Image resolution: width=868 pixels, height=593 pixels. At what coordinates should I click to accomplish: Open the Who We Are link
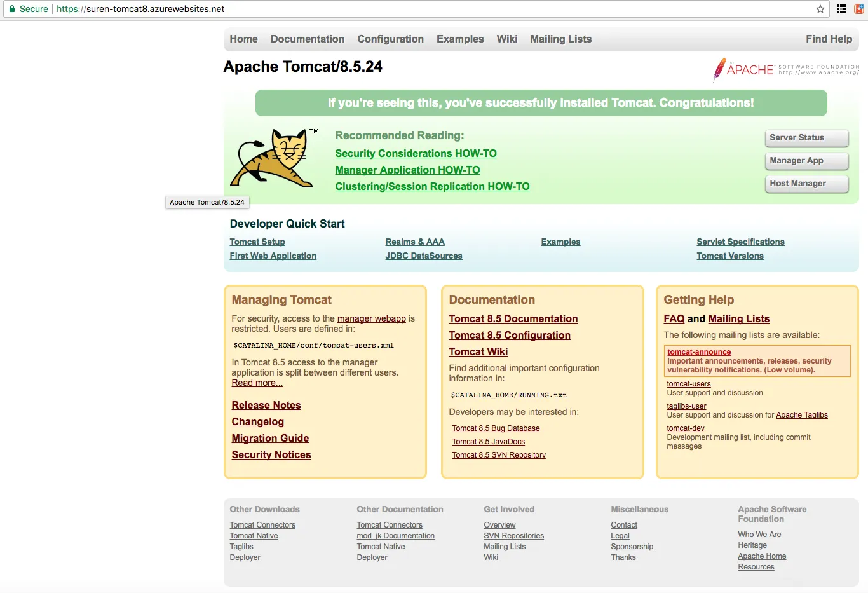[760, 535]
